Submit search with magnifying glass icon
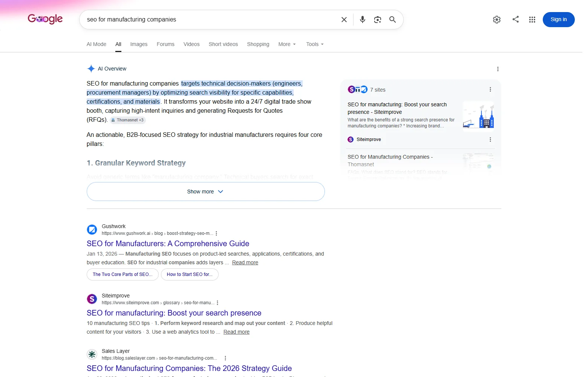588x377 pixels. [x=392, y=20]
